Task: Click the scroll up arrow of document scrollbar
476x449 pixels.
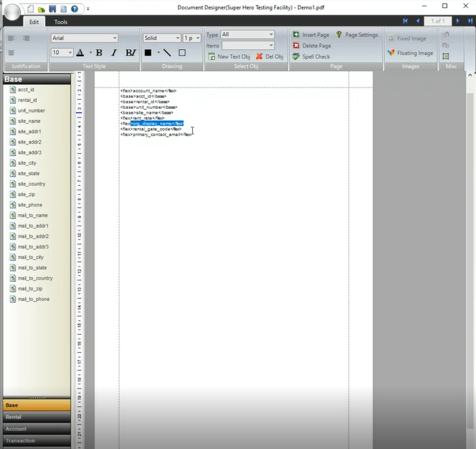Action: [x=470, y=75]
